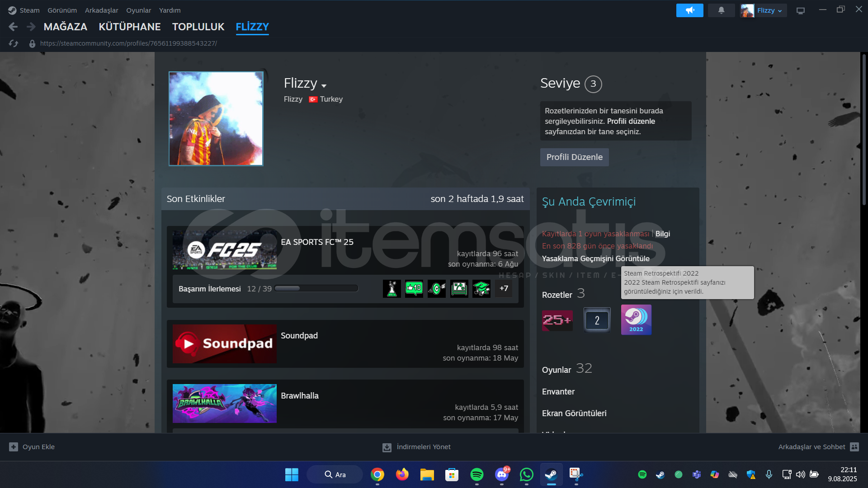Reload the page with refresh icon
The image size is (868, 488).
pos(14,43)
